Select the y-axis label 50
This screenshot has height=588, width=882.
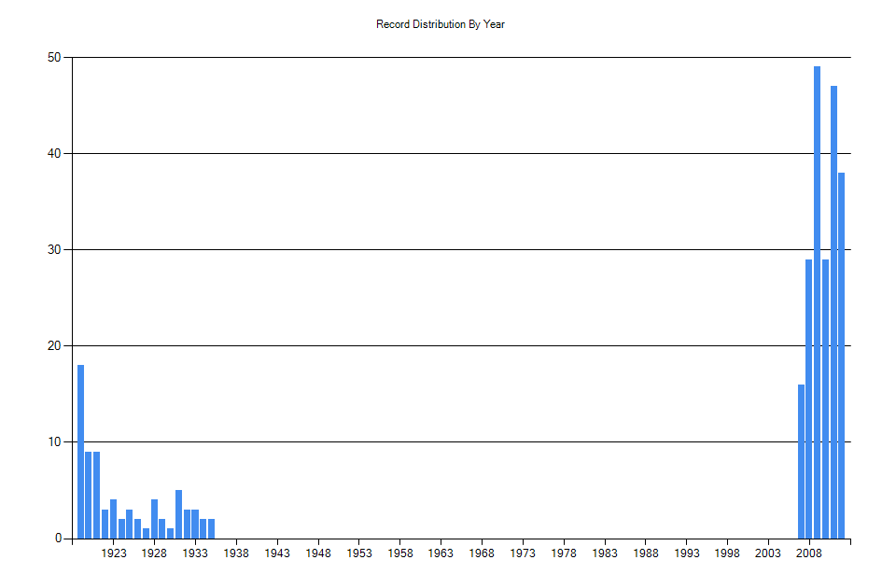tap(54, 57)
